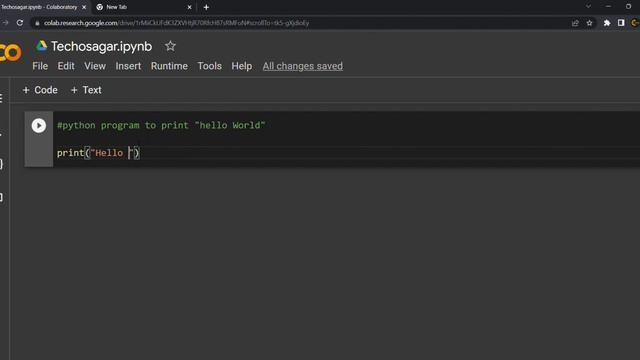
Task: Open the View menu
Action: [95, 66]
